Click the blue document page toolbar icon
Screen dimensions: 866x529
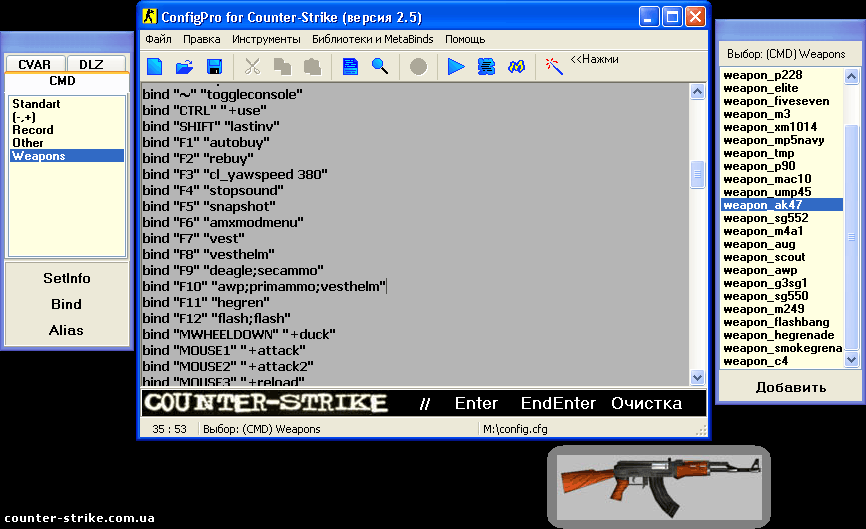point(350,67)
